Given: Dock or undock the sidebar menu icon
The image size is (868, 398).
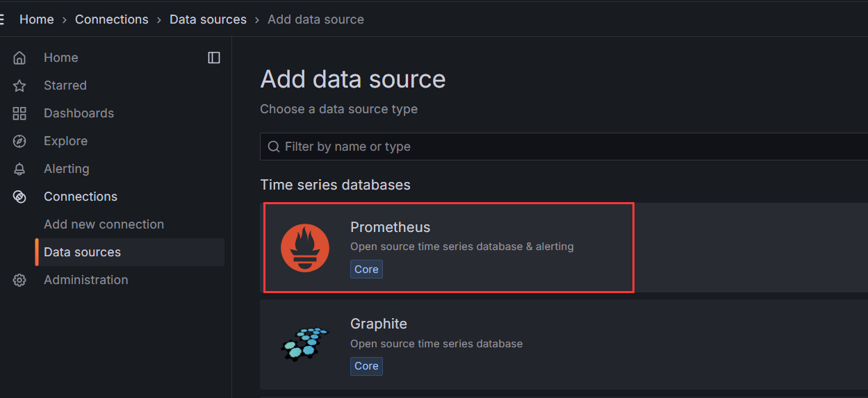Looking at the screenshot, I should (214, 58).
